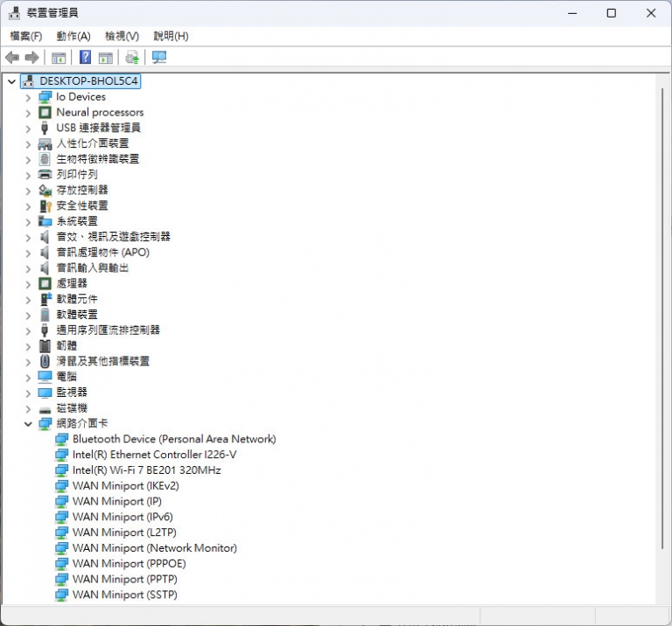Screen dimensions: 672x626
Task: Click the 安全性裝置 key icon
Action: 45,206
